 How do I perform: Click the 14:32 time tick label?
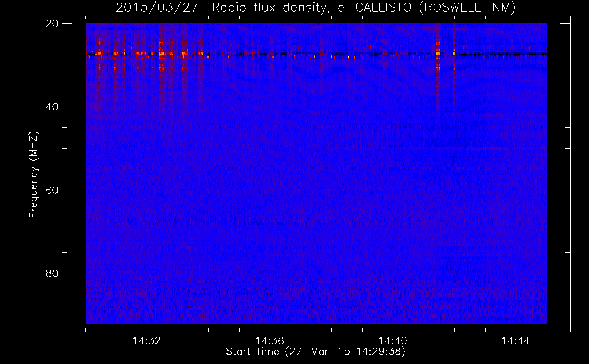point(147,341)
